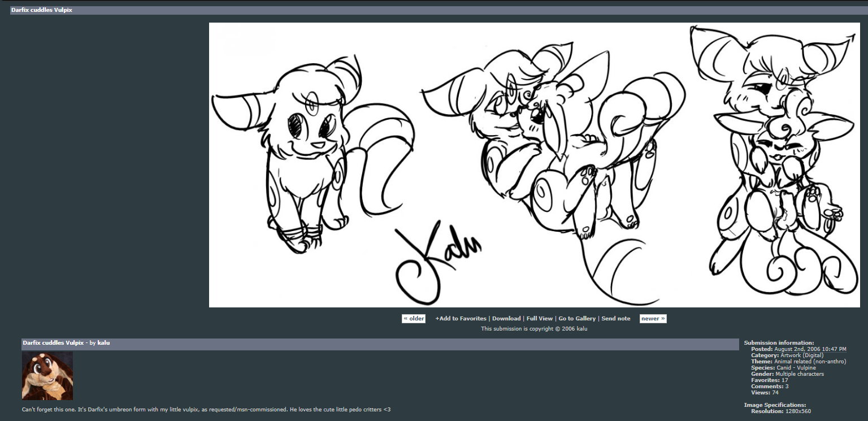Click the newer » navigation button
Screen dimensions: 868x421
pyautogui.click(x=653, y=319)
